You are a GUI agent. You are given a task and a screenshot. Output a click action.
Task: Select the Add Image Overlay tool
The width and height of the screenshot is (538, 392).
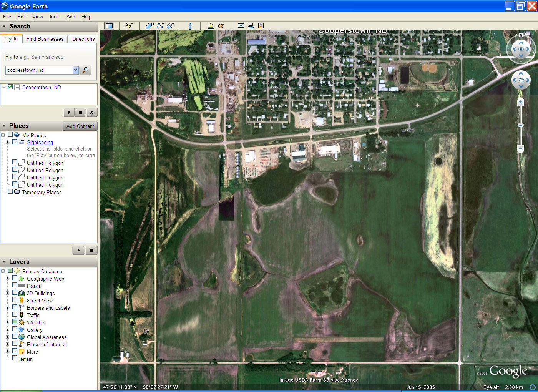click(170, 26)
